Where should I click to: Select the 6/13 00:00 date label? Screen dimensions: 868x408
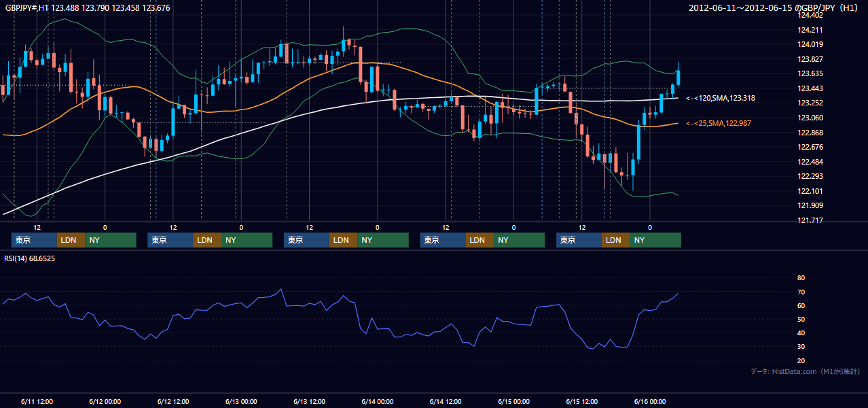click(x=241, y=401)
